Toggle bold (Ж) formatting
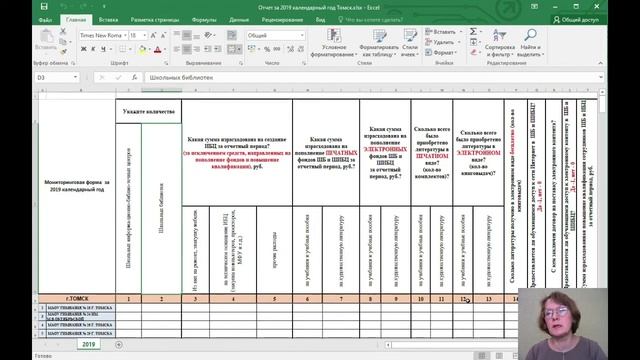 click(84, 49)
